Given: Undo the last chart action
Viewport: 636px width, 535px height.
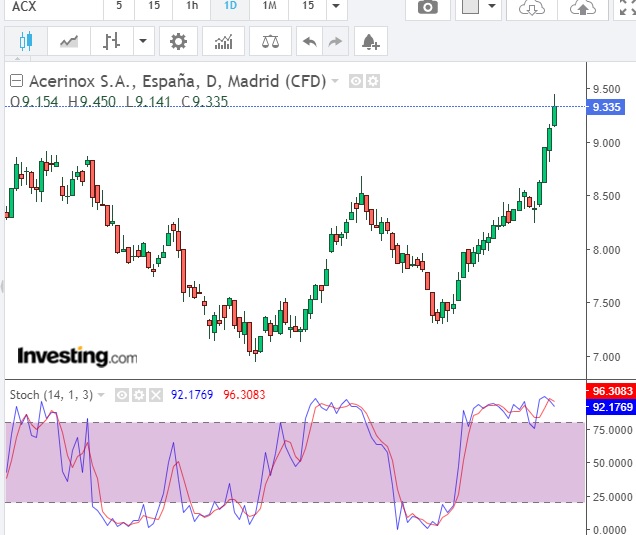Looking at the screenshot, I should 309,41.
